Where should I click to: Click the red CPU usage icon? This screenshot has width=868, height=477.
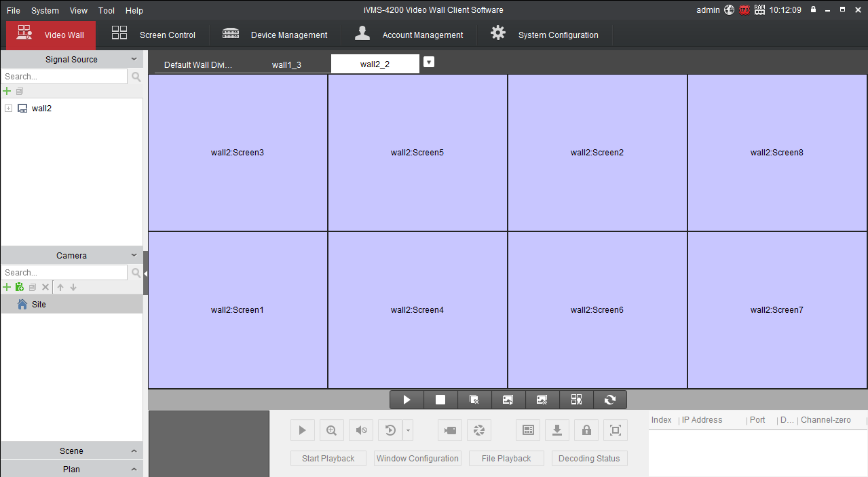(744, 10)
